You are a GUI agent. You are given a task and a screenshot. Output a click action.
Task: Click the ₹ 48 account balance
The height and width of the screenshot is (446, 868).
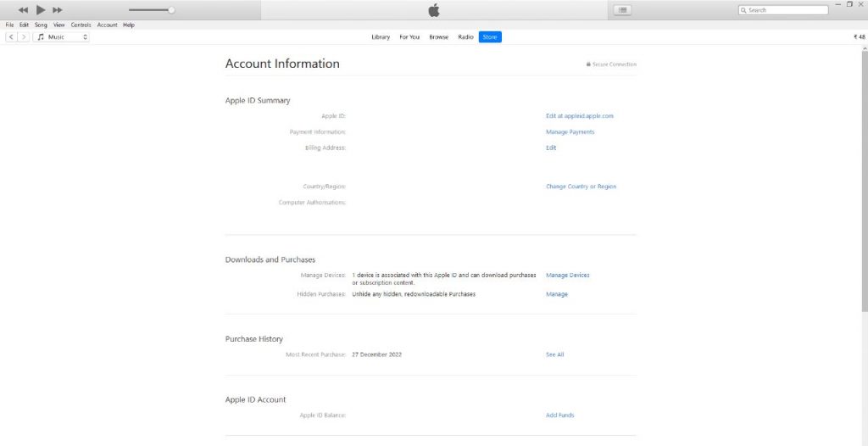[x=860, y=37]
